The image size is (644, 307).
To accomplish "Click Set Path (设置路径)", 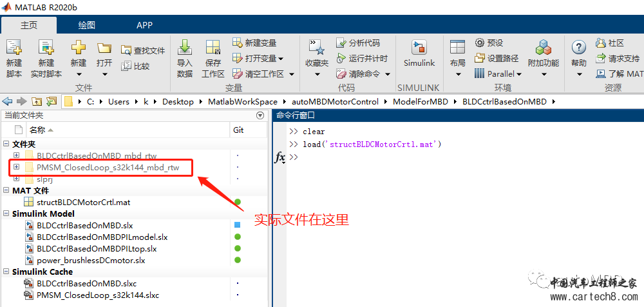I will (496, 58).
